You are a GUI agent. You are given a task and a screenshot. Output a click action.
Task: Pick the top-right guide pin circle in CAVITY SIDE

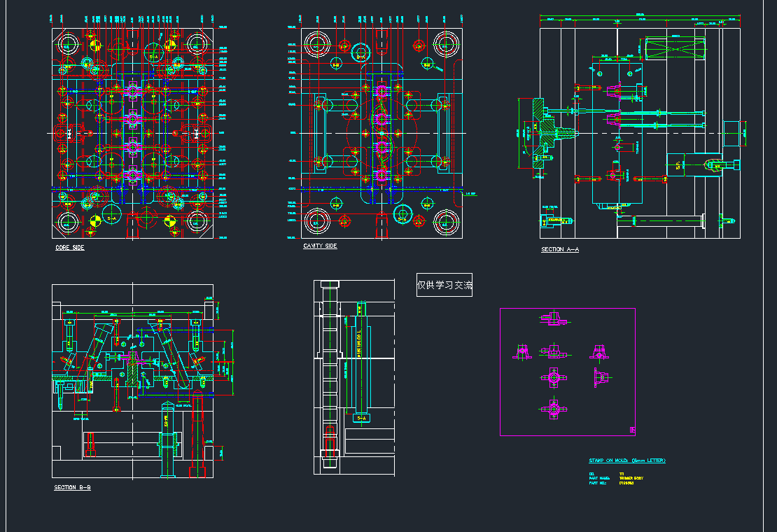coord(445,44)
